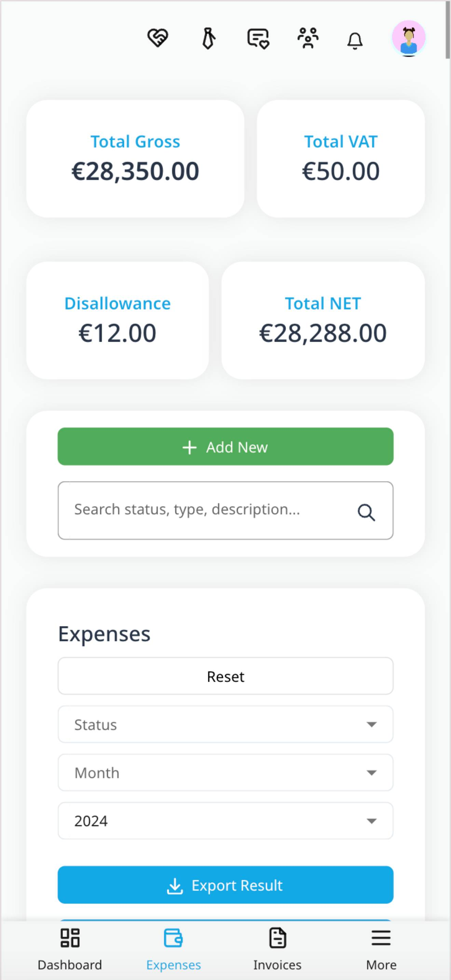Click the page vertical scrollbar
The height and width of the screenshot is (980, 451).
click(x=448, y=30)
